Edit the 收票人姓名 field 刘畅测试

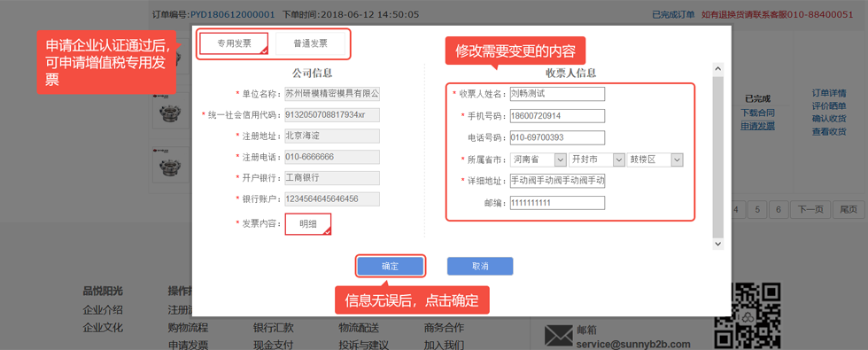click(557, 94)
